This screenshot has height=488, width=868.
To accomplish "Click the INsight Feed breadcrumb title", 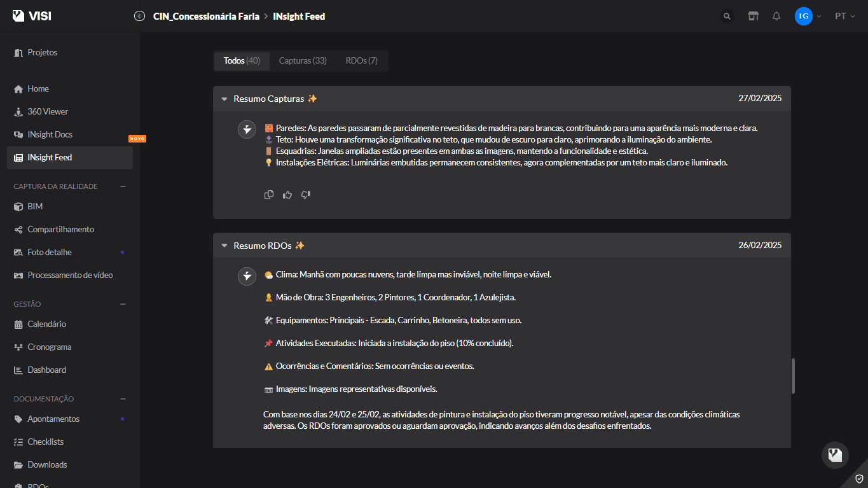I will (x=299, y=17).
